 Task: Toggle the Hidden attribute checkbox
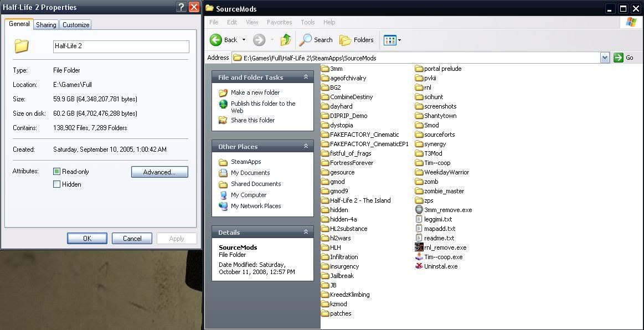point(56,184)
